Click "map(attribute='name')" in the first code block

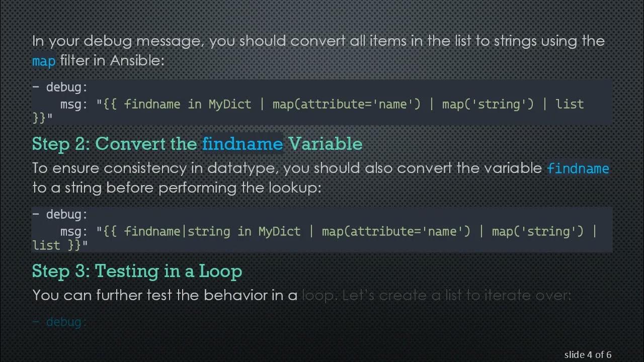[x=347, y=104]
